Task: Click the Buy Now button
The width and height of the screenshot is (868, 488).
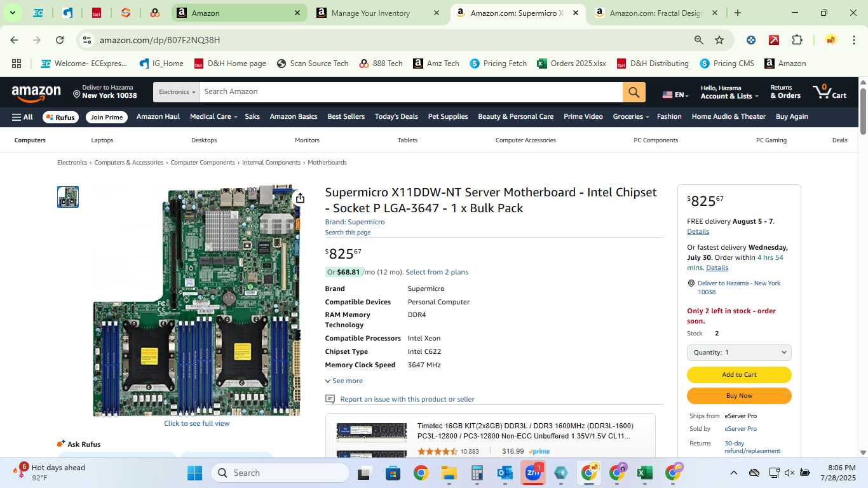Action: click(739, 396)
